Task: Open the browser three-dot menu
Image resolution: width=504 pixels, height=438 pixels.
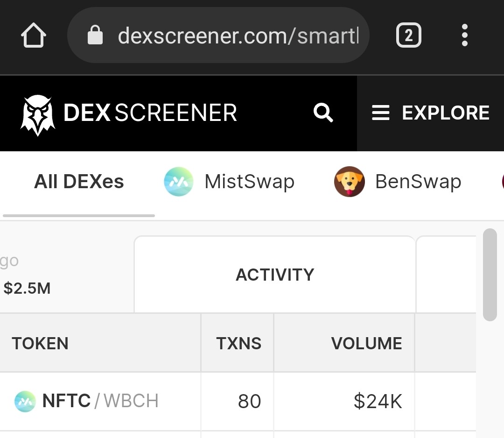Action: coord(464,35)
